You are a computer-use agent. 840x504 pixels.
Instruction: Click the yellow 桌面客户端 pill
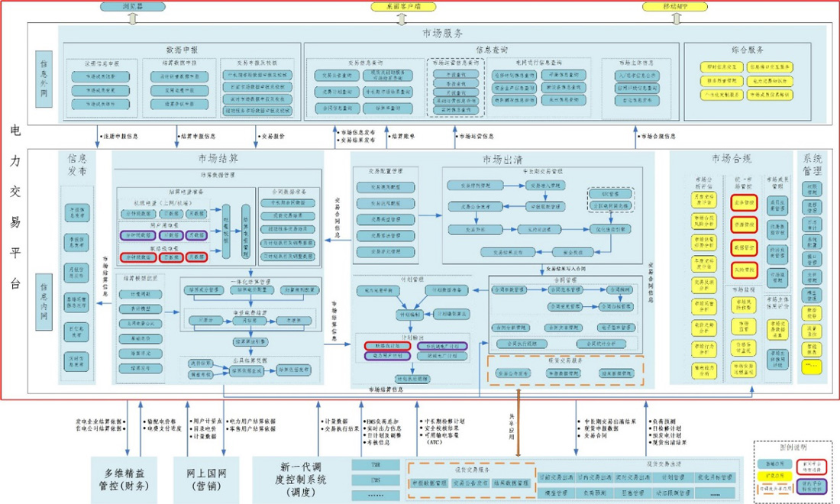click(x=403, y=6)
